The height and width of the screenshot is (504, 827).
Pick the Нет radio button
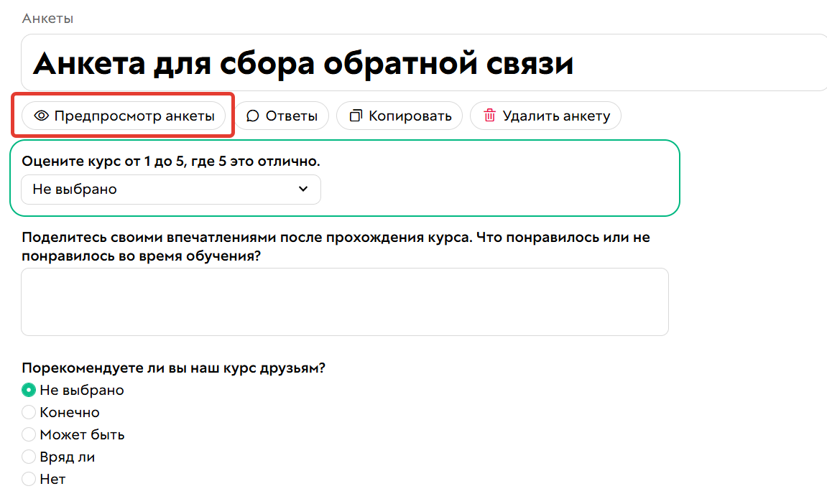click(x=29, y=479)
